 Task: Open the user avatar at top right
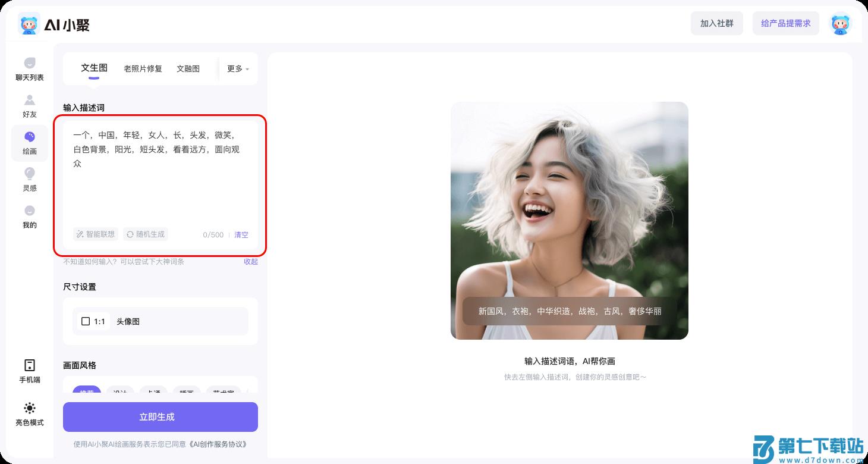(x=840, y=24)
